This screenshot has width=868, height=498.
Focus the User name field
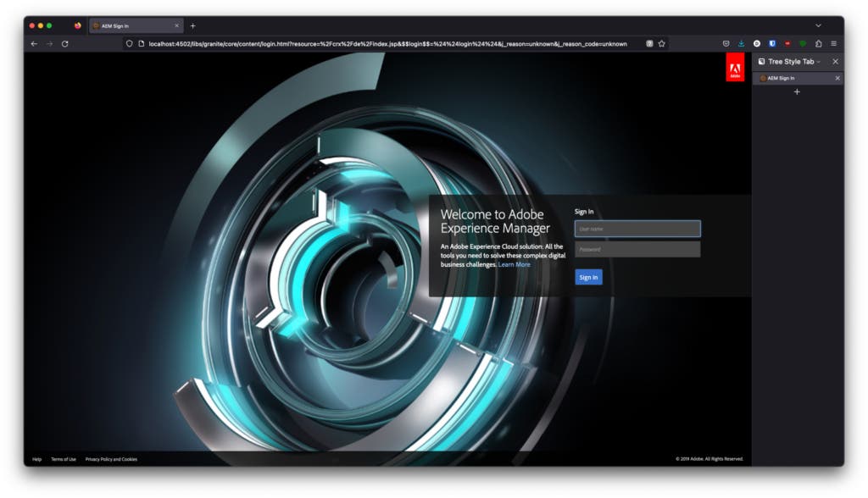click(x=637, y=229)
